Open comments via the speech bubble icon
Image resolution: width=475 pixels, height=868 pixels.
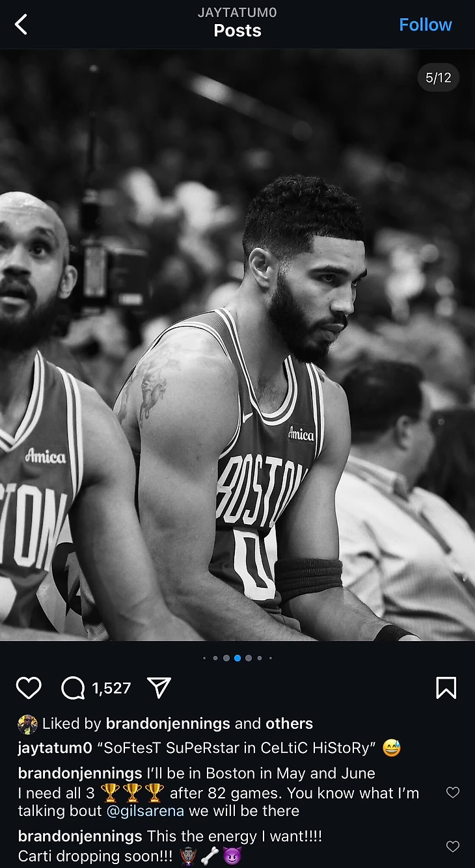tap(73, 688)
